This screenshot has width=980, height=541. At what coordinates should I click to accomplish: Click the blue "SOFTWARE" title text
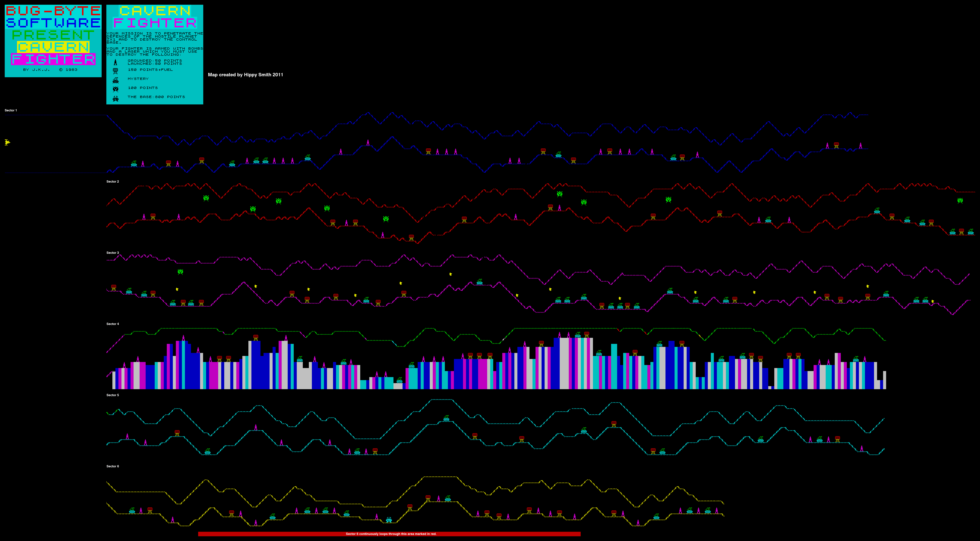click(53, 23)
